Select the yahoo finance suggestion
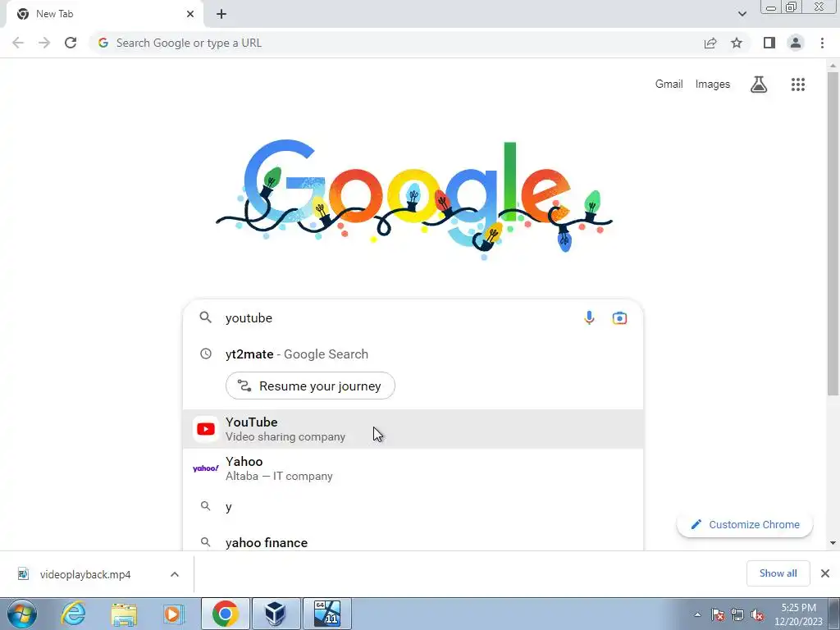The image size is (840, 630). [413, 542]
